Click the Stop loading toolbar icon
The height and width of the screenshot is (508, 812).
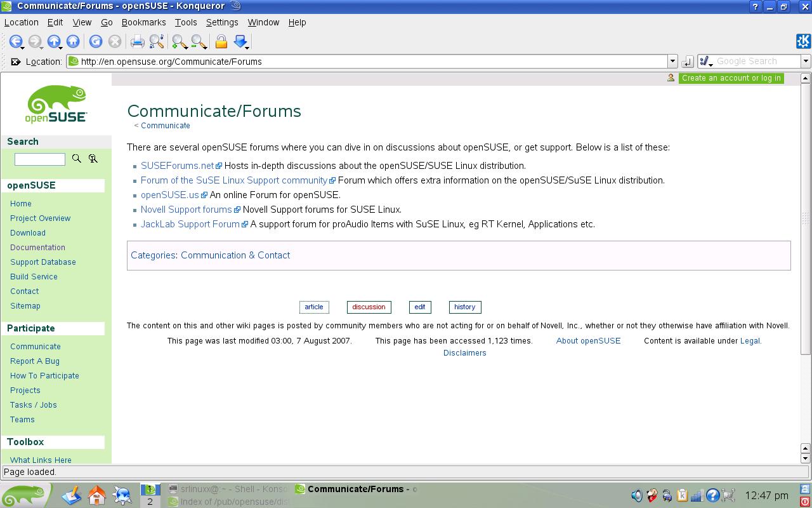click(x=115, y=41)
